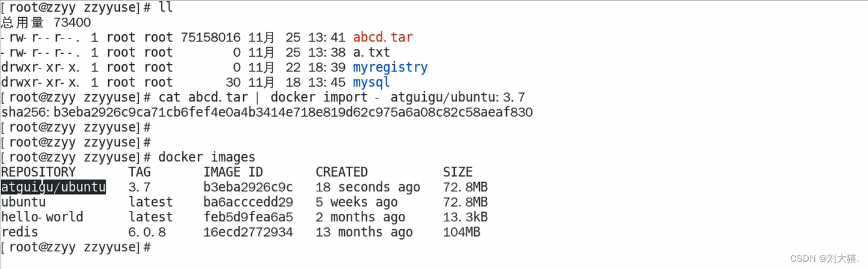
Task: Click the blue mysql directory name
Action: pos(371,83)
